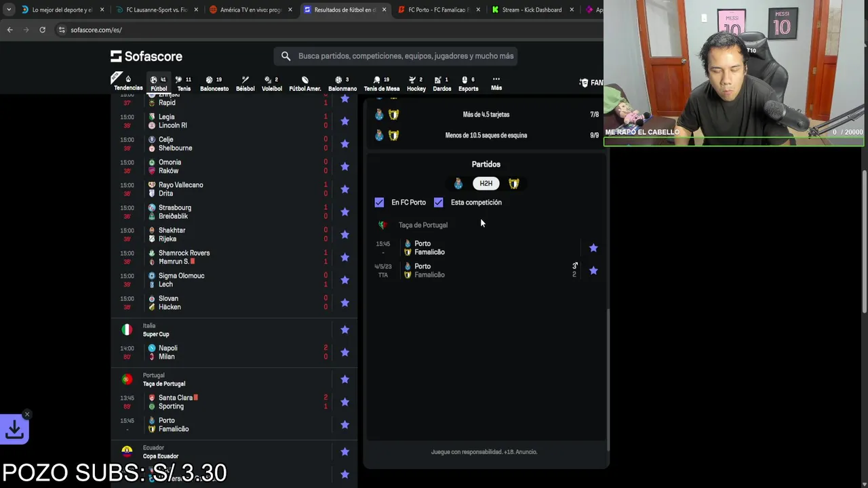The image size is (868, 488).
Task: Select the Fútbol sport category
Action: tap(159, 83)
